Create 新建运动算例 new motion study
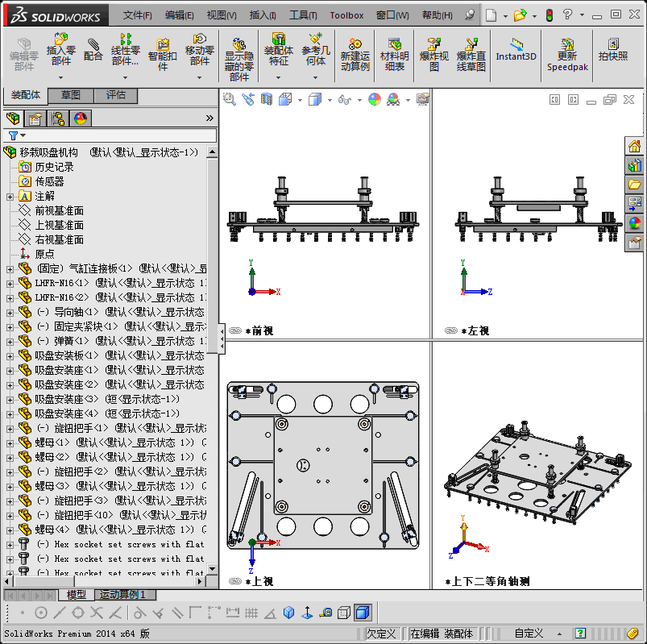The height and width of the screenshot is (644, 647). point(355,55)
